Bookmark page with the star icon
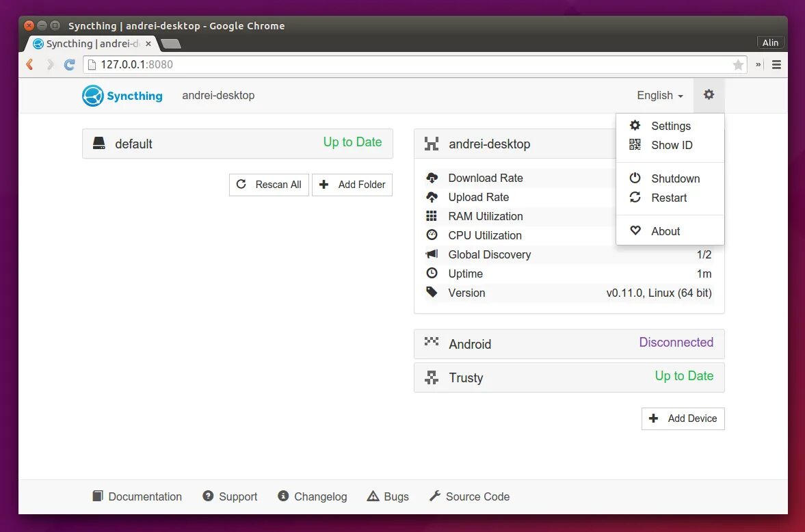 [738, 65]
